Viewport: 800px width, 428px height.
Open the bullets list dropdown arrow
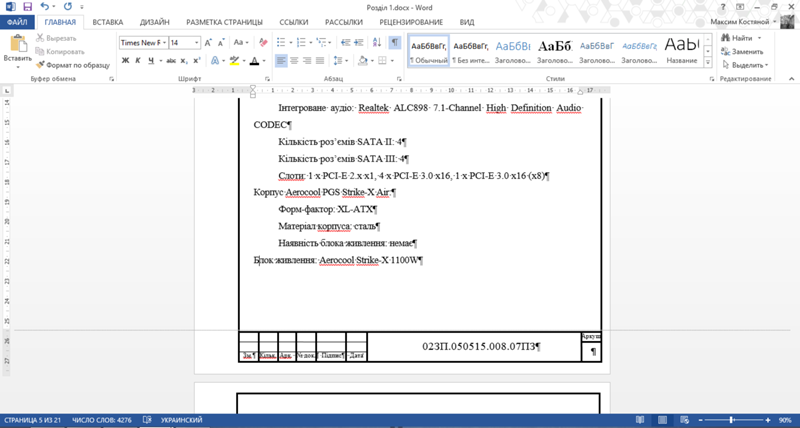coord(291,43)
